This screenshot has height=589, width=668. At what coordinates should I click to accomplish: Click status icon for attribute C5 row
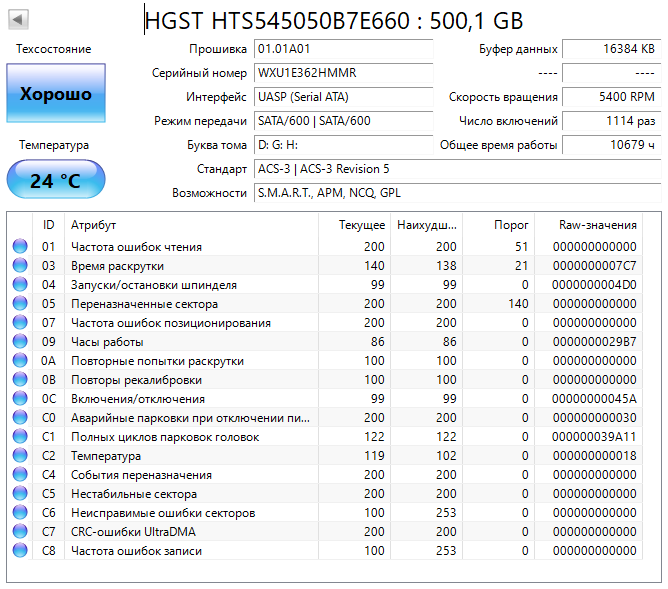pyautogui.click(x=20, y=493)
